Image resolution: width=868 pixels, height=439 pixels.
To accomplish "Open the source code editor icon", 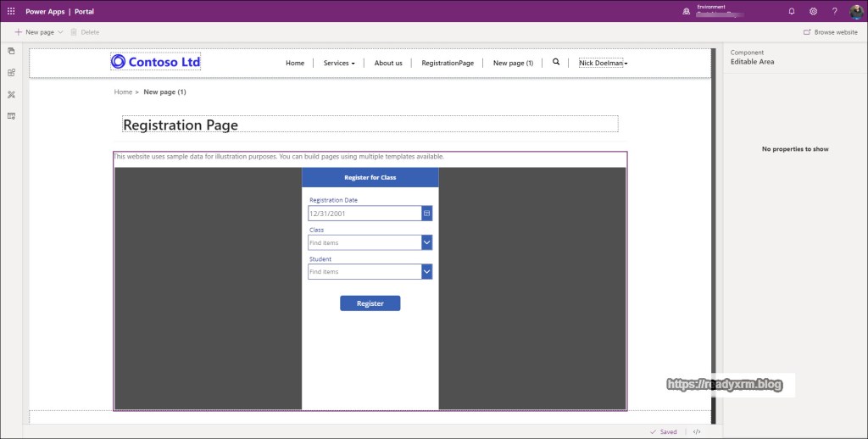I will tap(697, 431).
